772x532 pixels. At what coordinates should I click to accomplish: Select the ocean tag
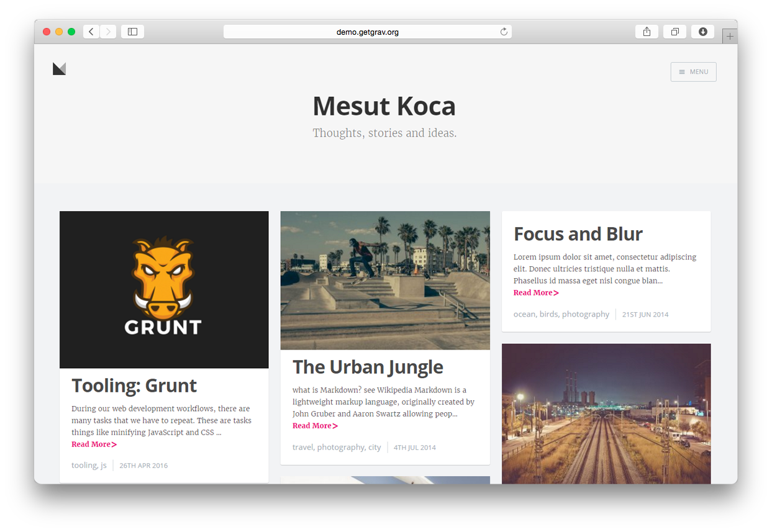tap(525, 314)
